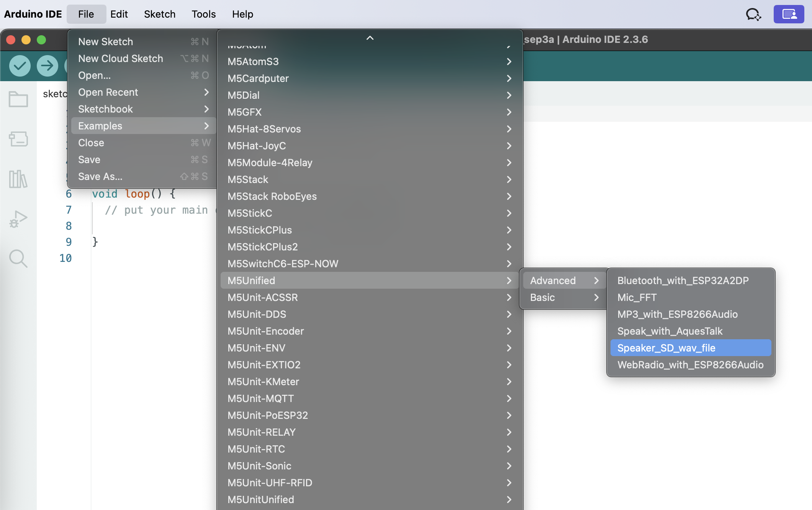
Task: Expand M5Stack RoboEyes examples
Action: coord(370,196)
